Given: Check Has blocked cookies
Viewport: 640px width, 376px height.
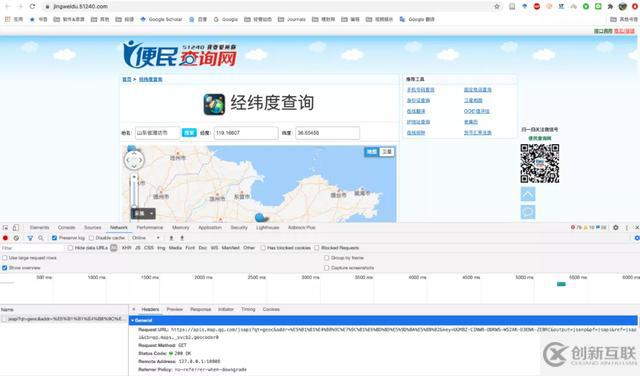Looking at the screenshot, I should point(263,248).
